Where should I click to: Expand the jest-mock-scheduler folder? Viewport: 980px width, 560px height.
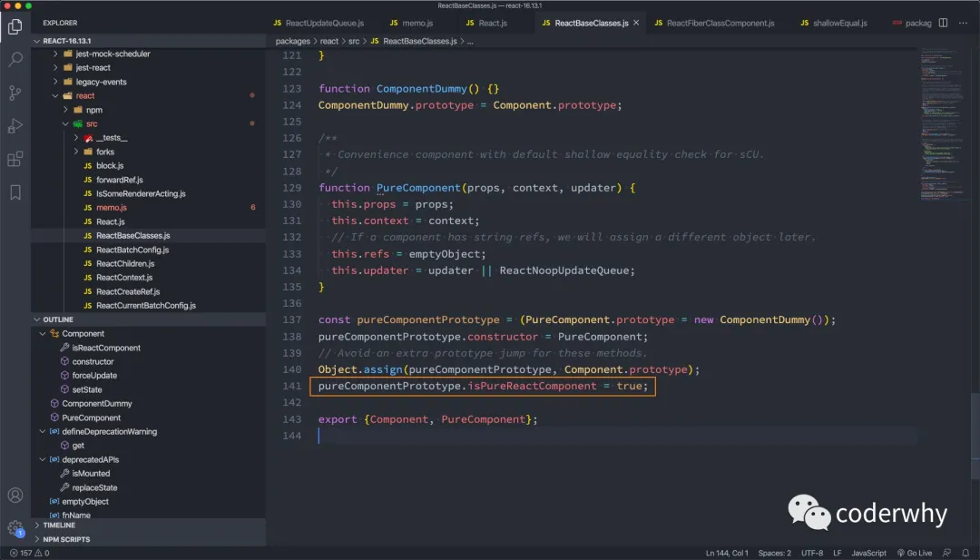(56, 54)
